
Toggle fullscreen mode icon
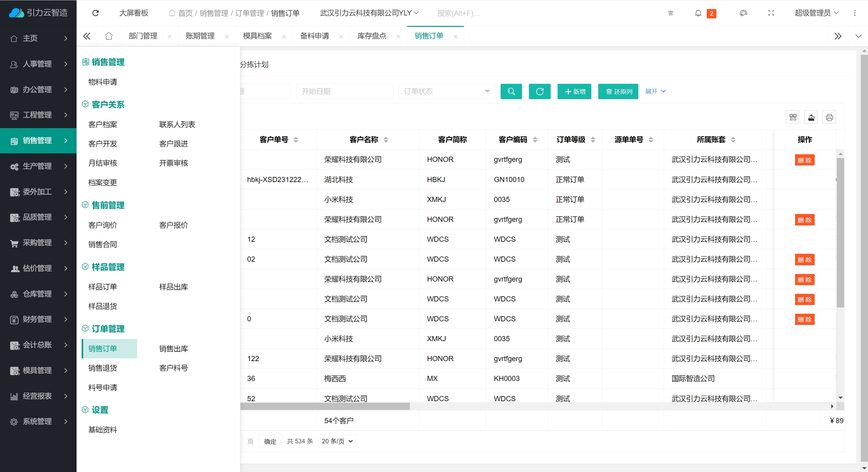(x=771, y=13)
